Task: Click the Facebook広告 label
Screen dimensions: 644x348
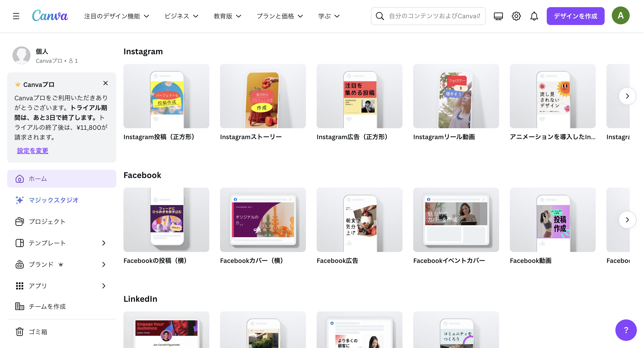Action: (x=337, y=261)
